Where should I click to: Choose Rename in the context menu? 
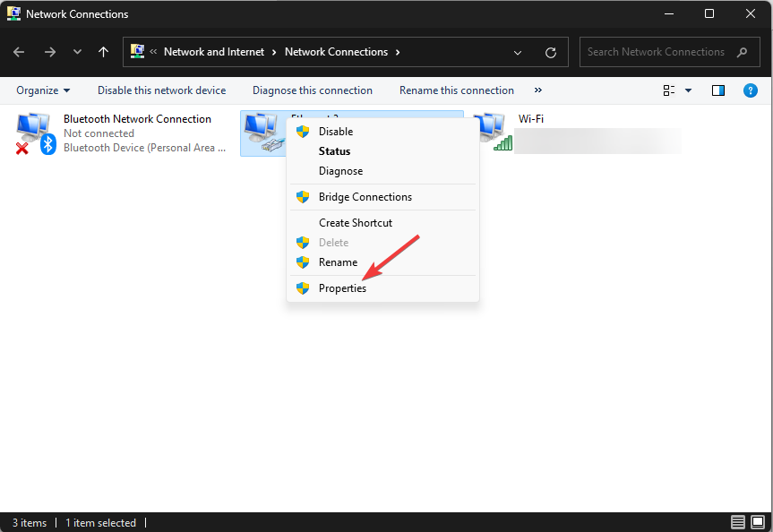(382, 262)
